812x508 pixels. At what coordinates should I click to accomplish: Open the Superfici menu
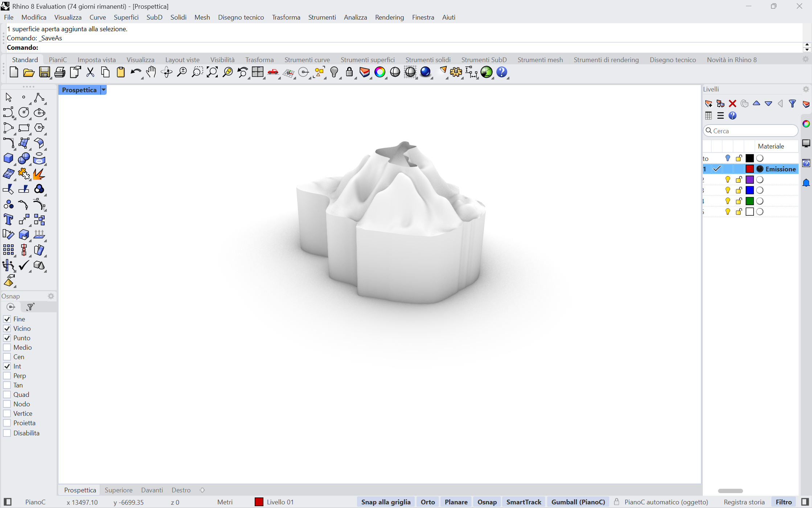click(126, 17)
